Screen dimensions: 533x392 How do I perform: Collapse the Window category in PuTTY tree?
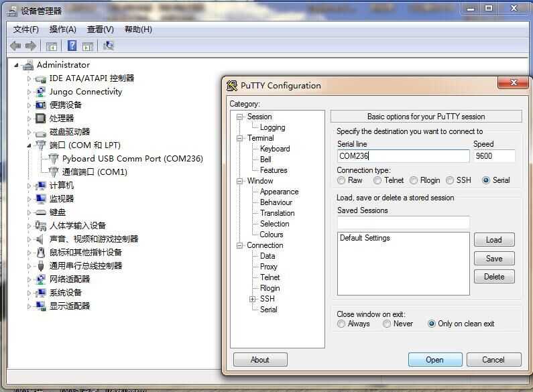239,181
